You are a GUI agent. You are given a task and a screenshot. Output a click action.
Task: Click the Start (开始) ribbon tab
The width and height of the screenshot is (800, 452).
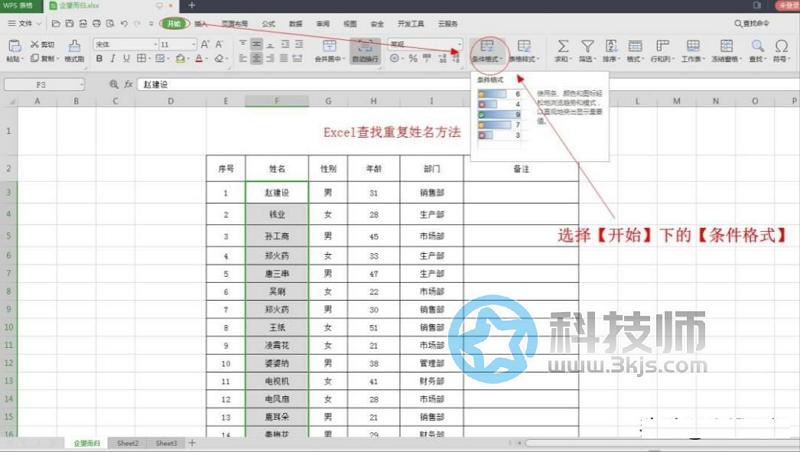tap(174, 23)
